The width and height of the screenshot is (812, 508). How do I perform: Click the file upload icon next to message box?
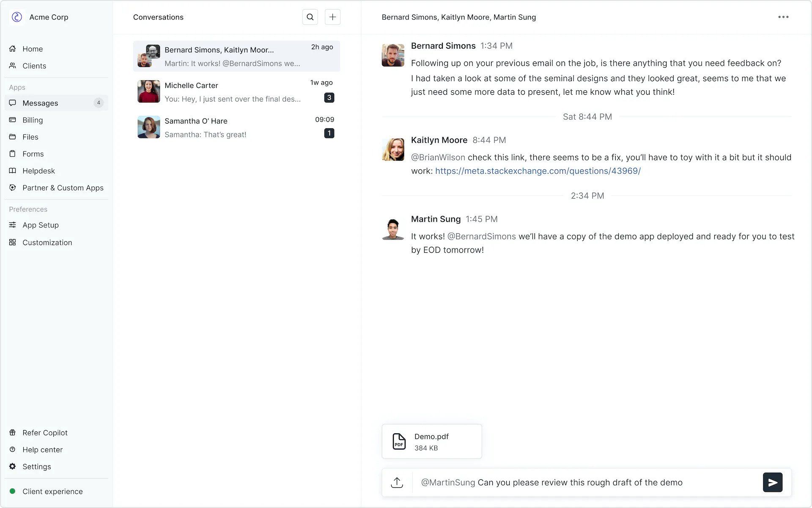(x=397, y=482)
